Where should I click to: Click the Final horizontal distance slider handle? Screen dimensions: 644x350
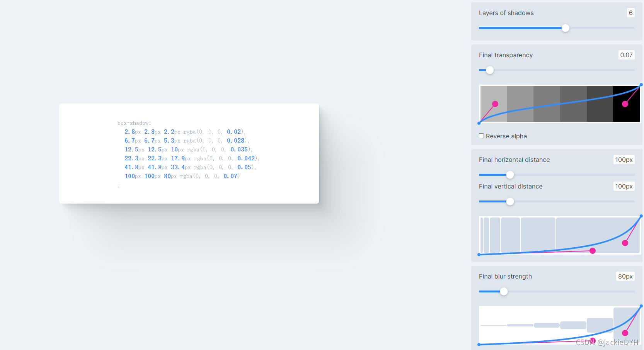(x=510, y=175)
